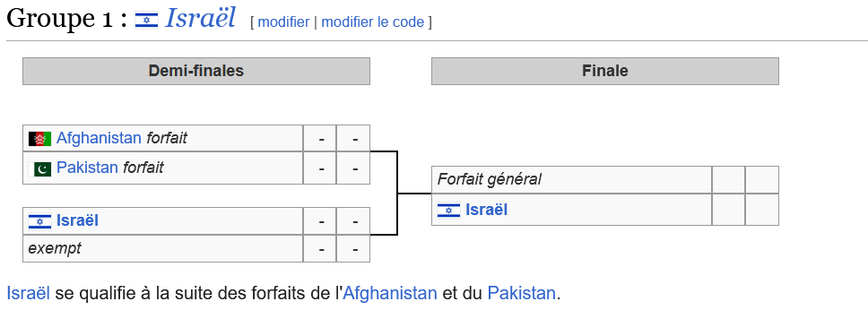Open the Pakistan link in the semifinals bracket
Image resolution: width=868 pixels, height=336 pixels.
tap(87, 168)
